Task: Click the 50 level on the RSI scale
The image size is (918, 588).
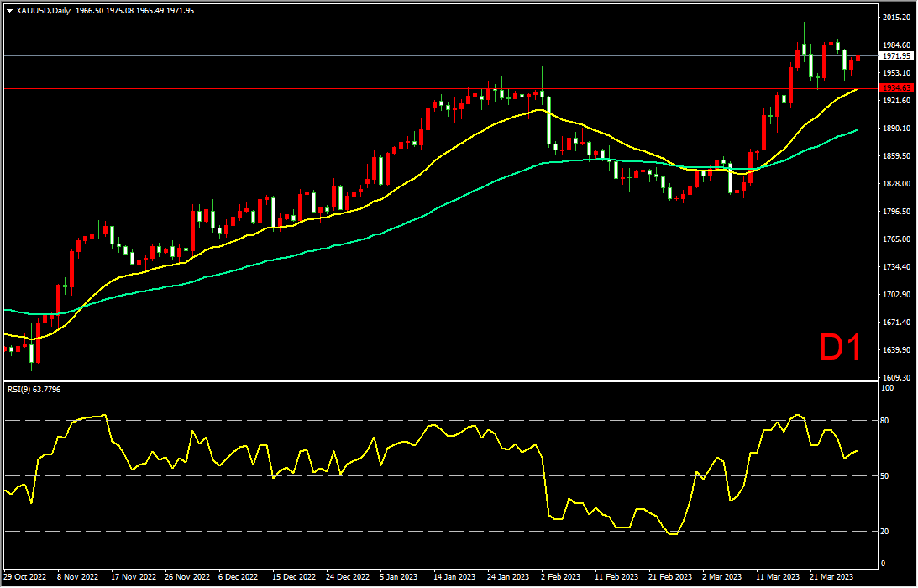Action: pyautogui.click(x=884, y=476)
